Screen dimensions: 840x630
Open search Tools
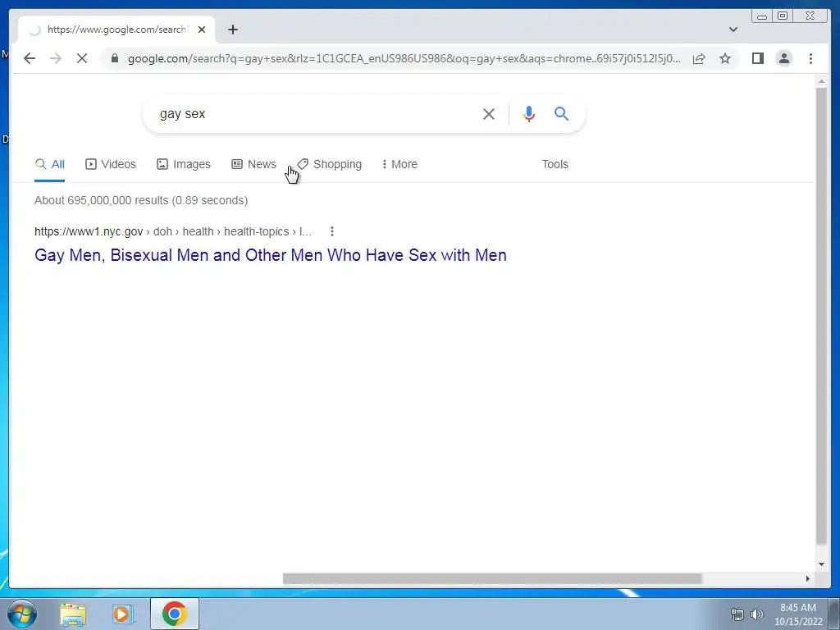(555, 164)
